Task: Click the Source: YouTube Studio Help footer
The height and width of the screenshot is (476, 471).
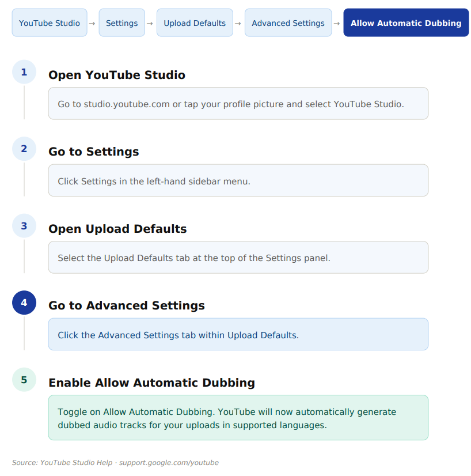Action: point(115,462)
